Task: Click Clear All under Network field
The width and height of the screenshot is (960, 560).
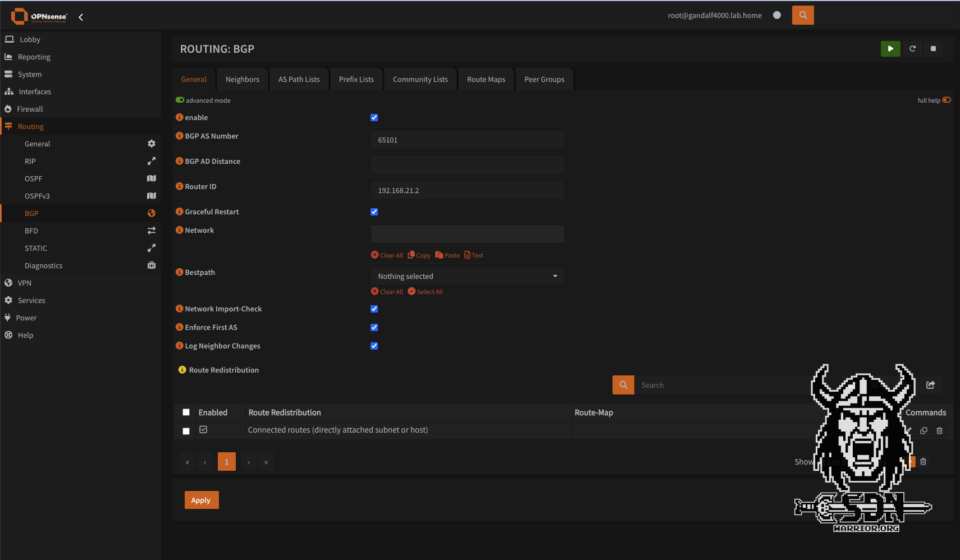Action: [x=387, y=255]
